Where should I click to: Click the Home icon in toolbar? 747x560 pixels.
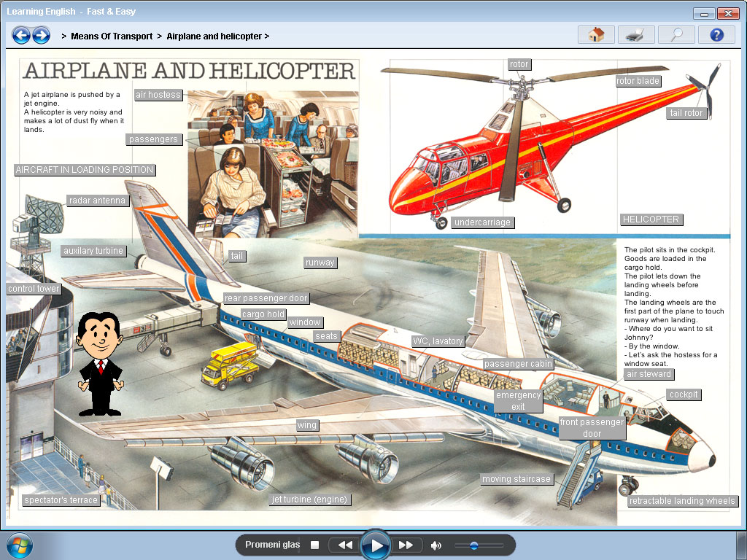coord(596,35)
